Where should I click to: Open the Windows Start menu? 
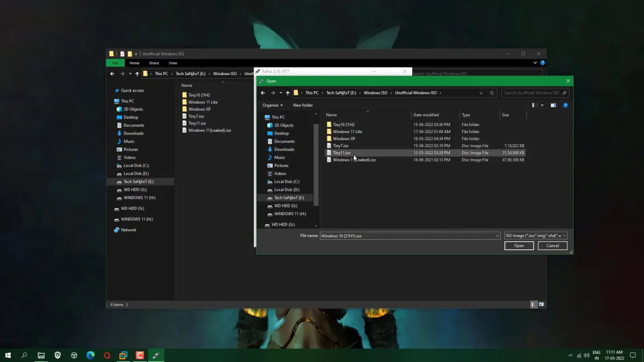pos(8,355)
